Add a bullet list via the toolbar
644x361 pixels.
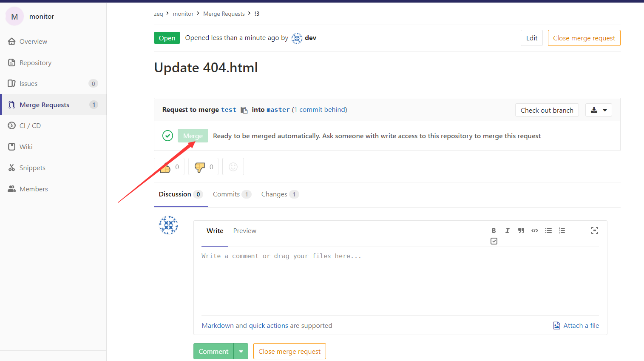click(x=548, y=230)
